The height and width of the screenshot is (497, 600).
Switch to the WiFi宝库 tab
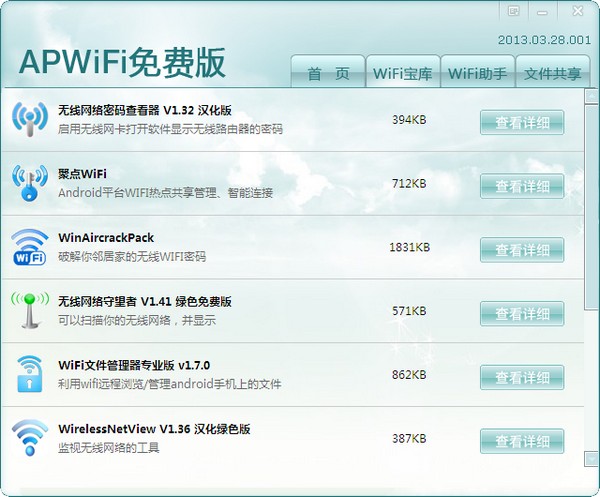tap(403, 72)
